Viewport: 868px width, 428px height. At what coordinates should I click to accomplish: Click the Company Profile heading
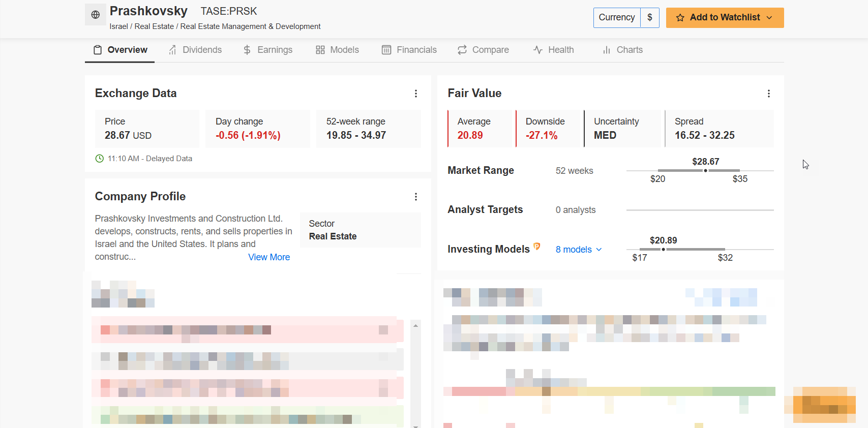pos(140,196)
